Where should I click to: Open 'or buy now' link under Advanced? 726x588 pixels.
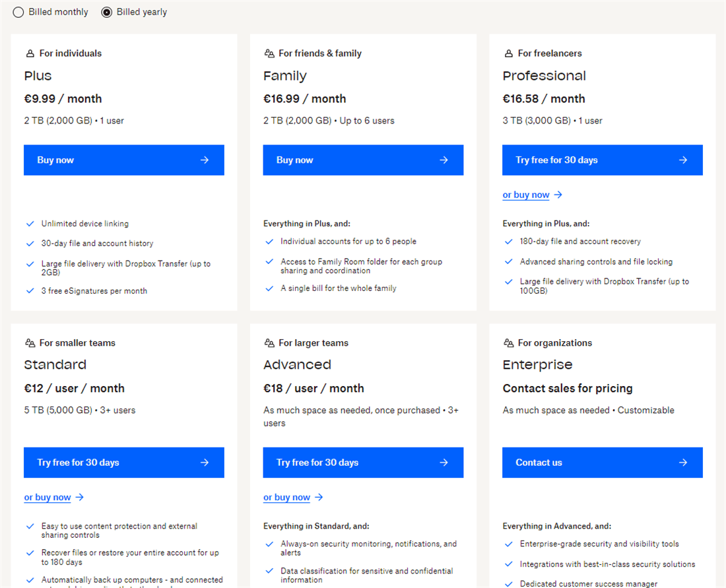pyautogui.click(x=286, y=498)
